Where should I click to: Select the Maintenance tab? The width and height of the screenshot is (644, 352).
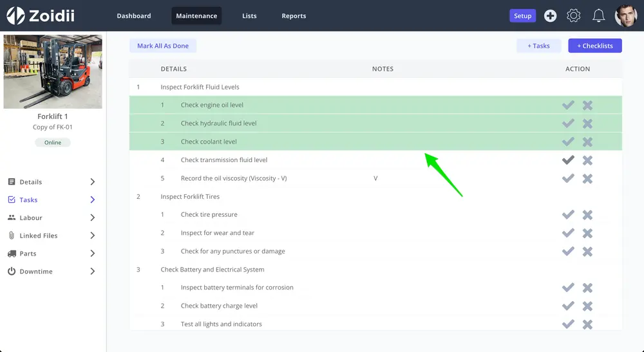196,15
